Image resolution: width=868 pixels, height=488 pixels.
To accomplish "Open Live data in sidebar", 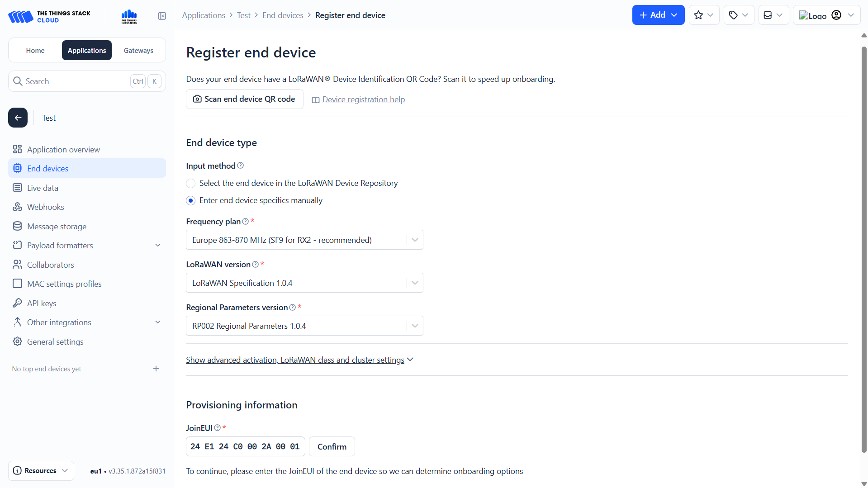I will click(43, 188).
